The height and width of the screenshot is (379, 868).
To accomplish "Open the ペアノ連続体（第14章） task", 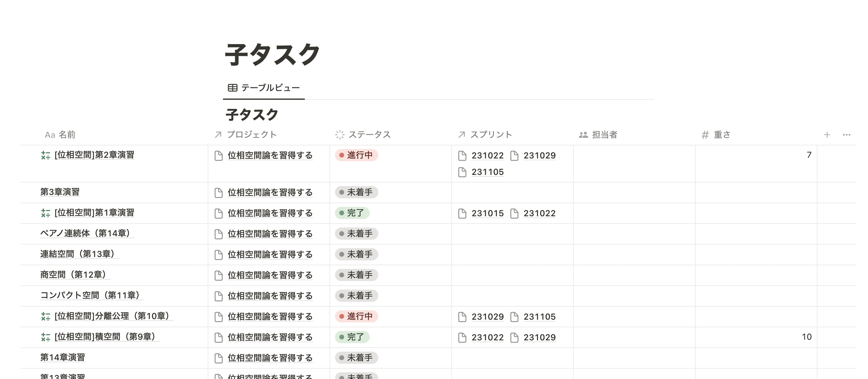I will click(87, 233).
